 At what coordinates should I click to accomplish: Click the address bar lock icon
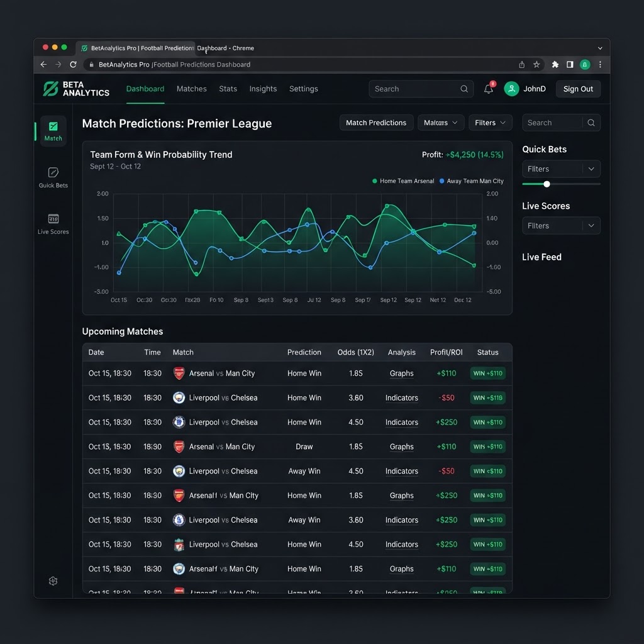(91, 65)
